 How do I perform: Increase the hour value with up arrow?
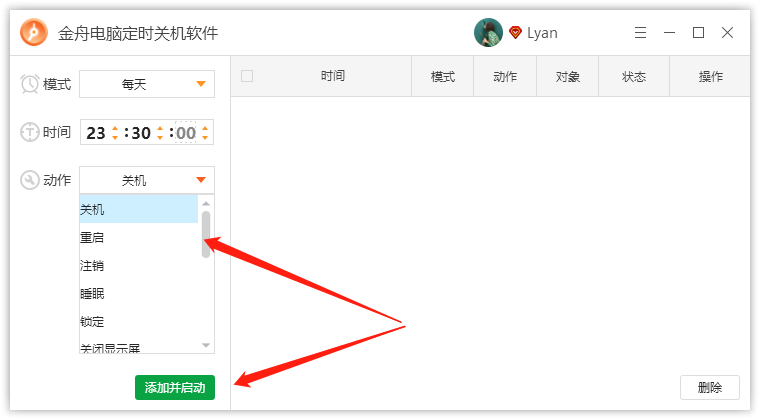point(115,128)
